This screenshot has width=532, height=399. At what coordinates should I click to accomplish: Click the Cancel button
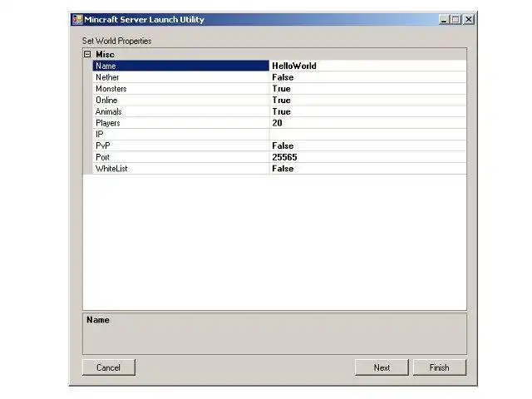coord(109,367)
